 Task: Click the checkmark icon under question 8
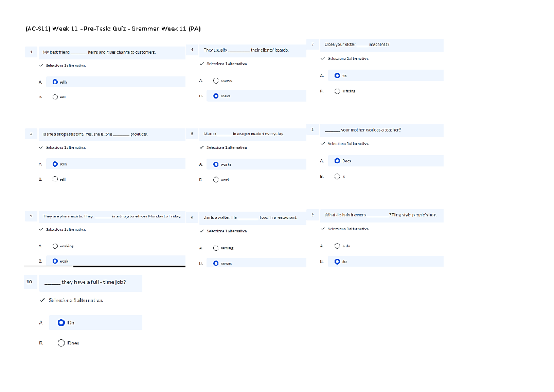(x=323, y=144)
